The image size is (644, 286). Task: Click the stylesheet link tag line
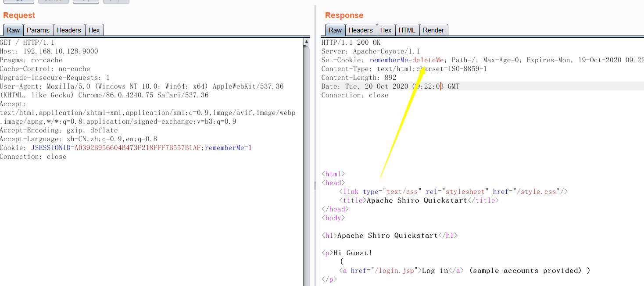pos(454,192)
